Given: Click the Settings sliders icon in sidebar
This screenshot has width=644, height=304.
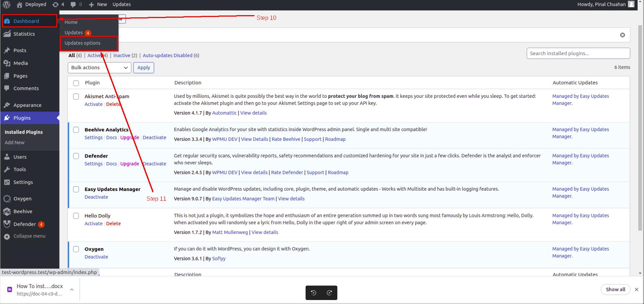Looking at the screenshot, I should tap(7, 182).
